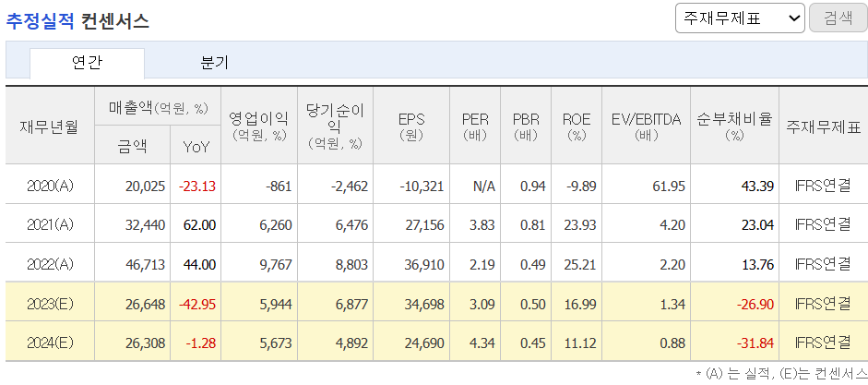Click the 검색 button
This screenshot has height=385, width=868.
click(x=838, y=18)
